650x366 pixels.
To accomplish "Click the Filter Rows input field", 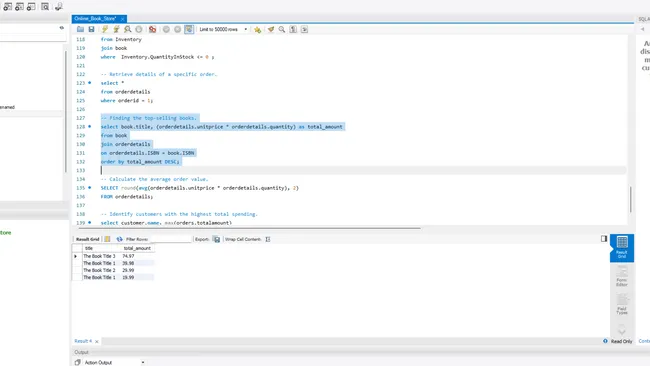I will [170, 239].
